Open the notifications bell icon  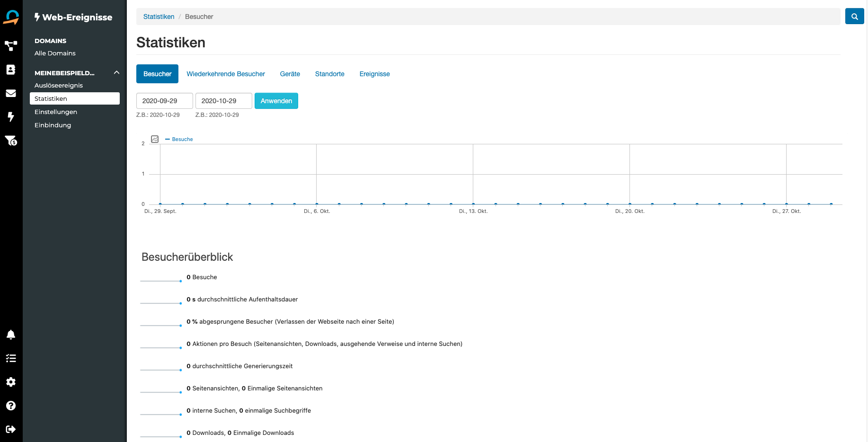[x=11, y=335]
